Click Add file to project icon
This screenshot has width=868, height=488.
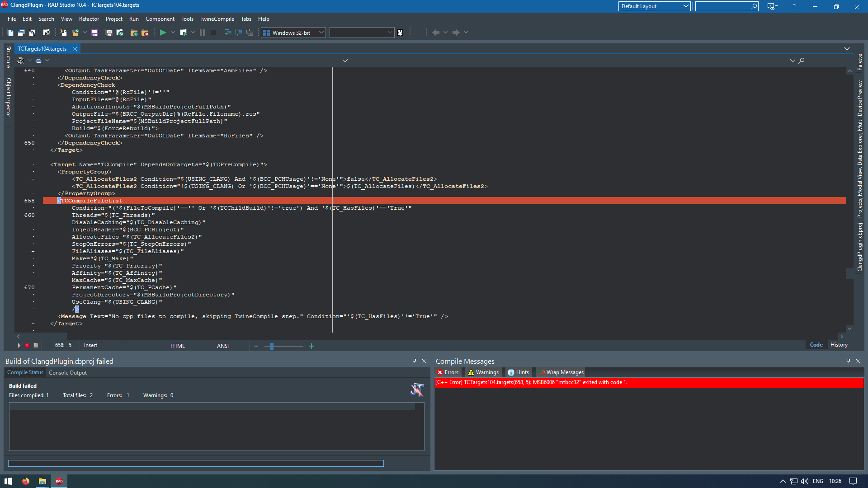134,33
